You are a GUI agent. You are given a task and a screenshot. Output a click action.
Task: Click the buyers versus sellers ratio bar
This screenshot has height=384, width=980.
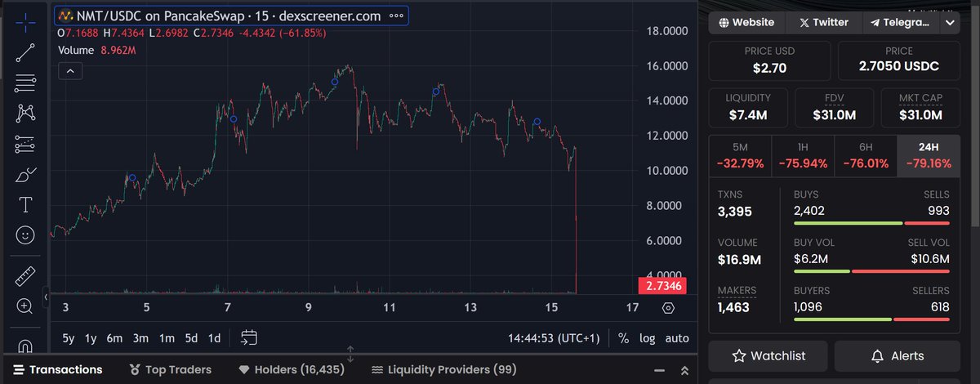pos(871,319)
